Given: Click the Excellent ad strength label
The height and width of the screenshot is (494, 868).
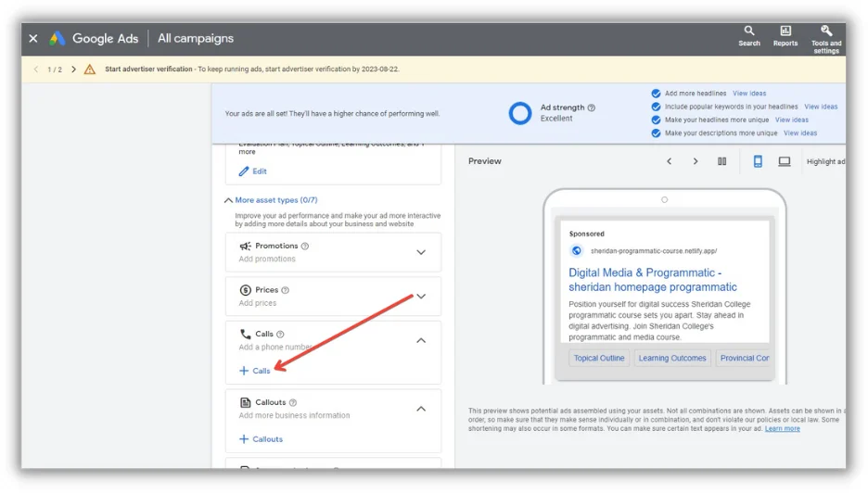Looking at the screenshot, I should (556, 119).
